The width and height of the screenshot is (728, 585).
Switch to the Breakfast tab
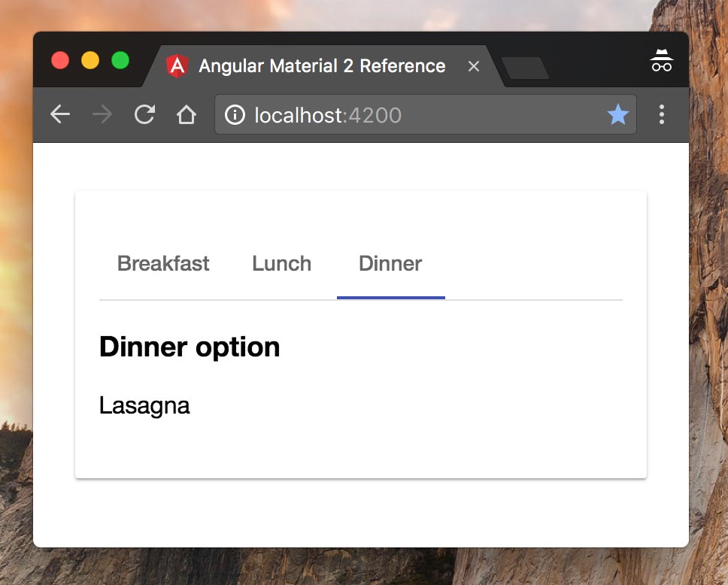163,264
